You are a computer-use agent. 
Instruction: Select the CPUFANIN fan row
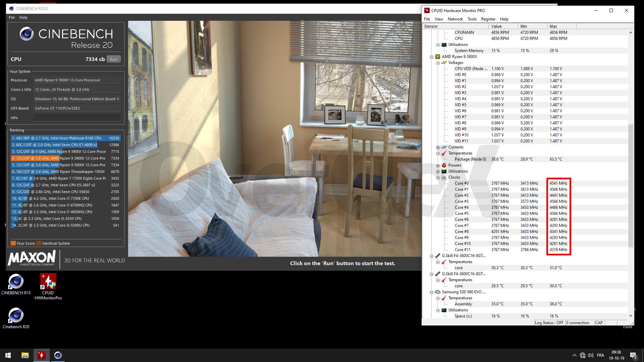525,33
